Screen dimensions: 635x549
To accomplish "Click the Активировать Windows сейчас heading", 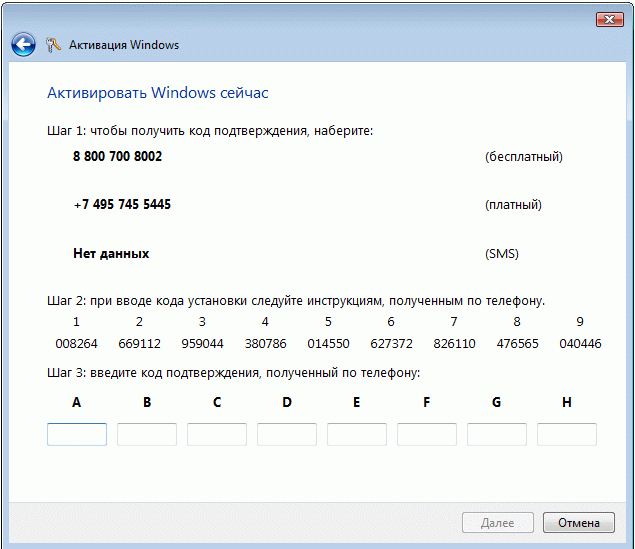I will click(158, 93).
